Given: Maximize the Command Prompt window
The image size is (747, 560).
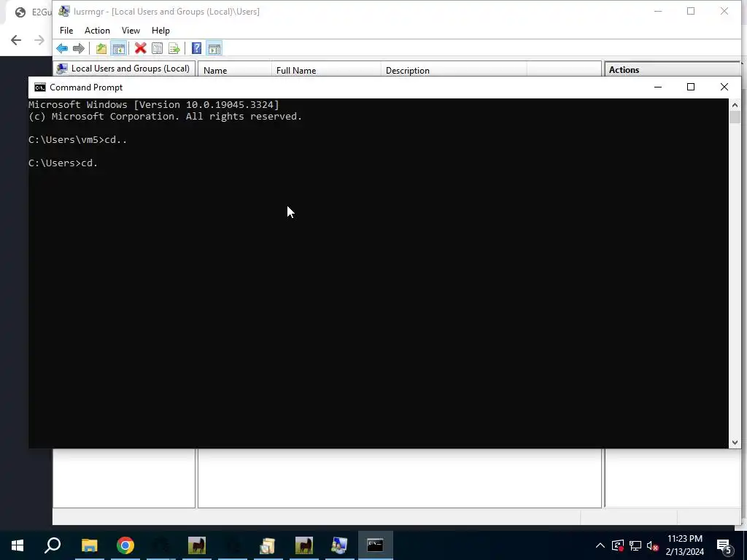Looking at the screenshot, I should [691, 87].
